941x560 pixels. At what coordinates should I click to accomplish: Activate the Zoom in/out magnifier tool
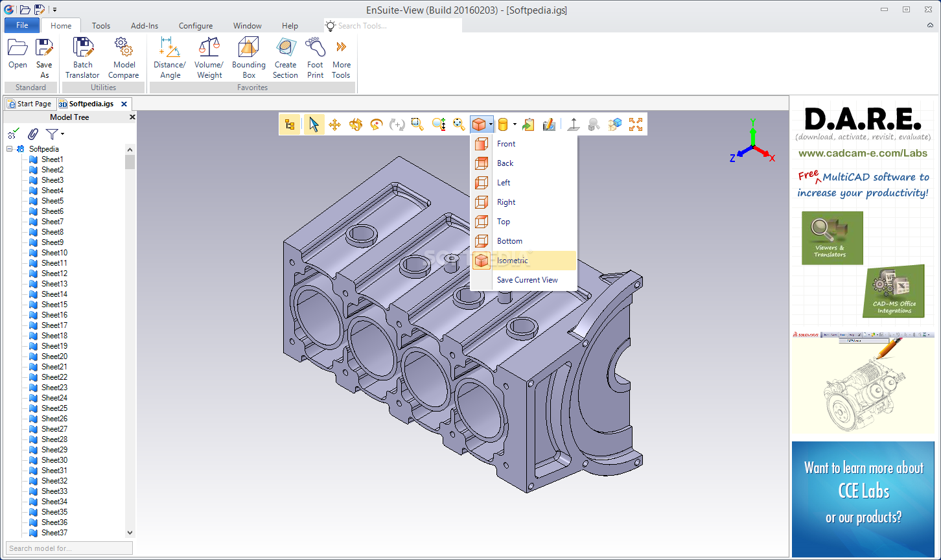[439, 124]
